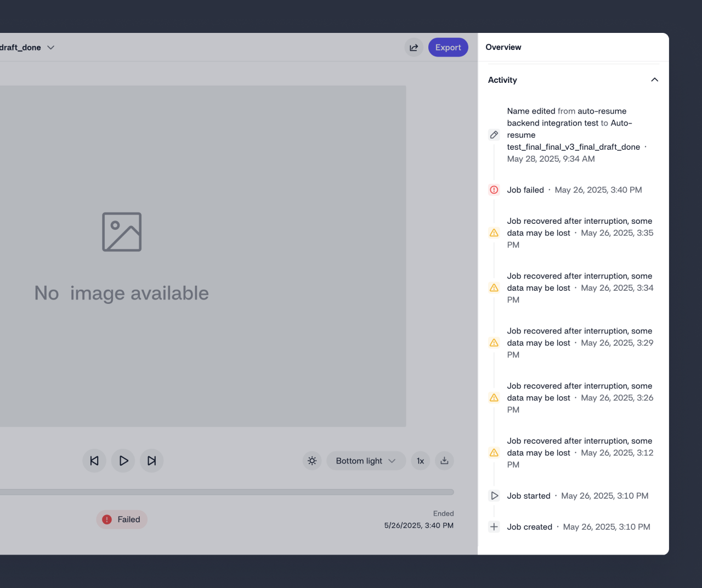Click the Job created activity text
The image size is (702, 588).
point(530,527)
